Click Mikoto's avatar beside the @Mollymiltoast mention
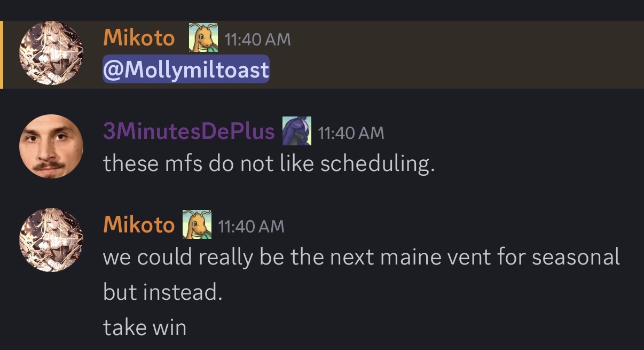Viewport: 644px width, 350px height. point(51,53)
